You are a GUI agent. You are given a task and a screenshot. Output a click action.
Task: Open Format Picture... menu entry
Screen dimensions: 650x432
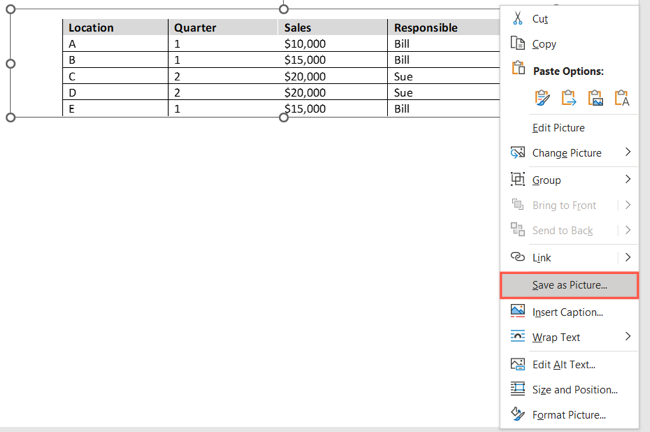[569, 415]
